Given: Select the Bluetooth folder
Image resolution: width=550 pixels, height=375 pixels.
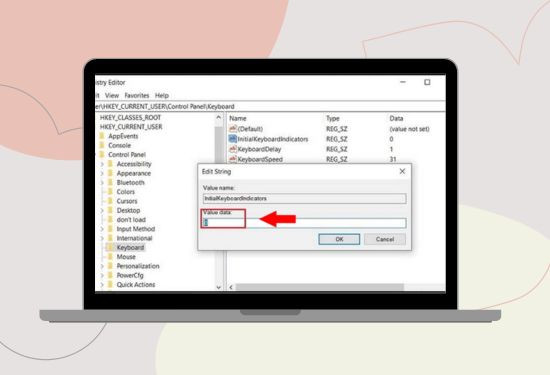Looking at the screenshot, I should 130,182.
